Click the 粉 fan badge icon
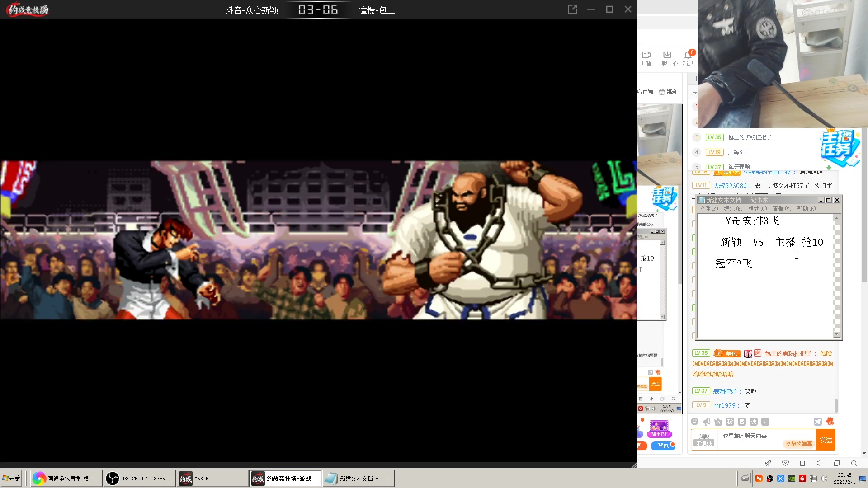This screenshot has width=868, height=488. [x=730, y=422]
